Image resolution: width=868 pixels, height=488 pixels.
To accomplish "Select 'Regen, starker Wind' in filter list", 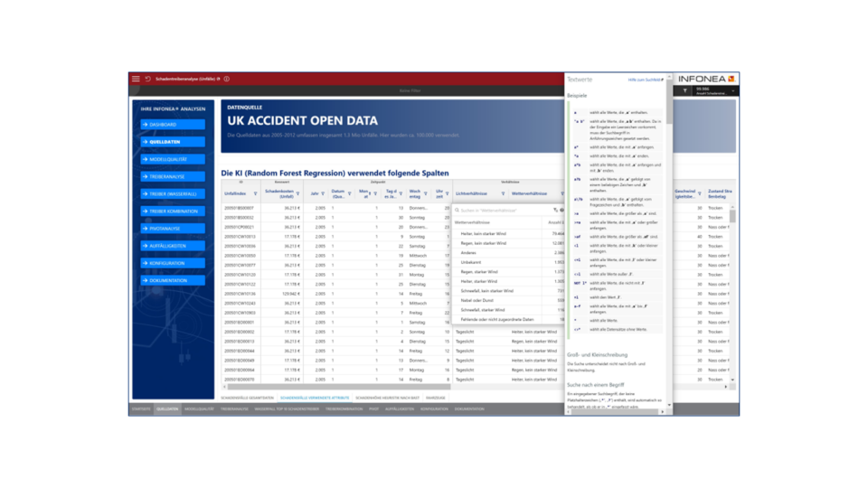I will [x=509, y=272].
